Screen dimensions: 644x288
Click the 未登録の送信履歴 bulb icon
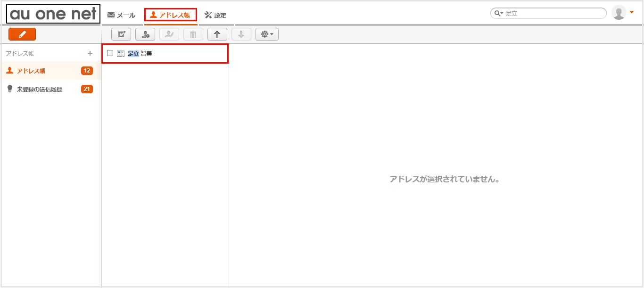9,89
